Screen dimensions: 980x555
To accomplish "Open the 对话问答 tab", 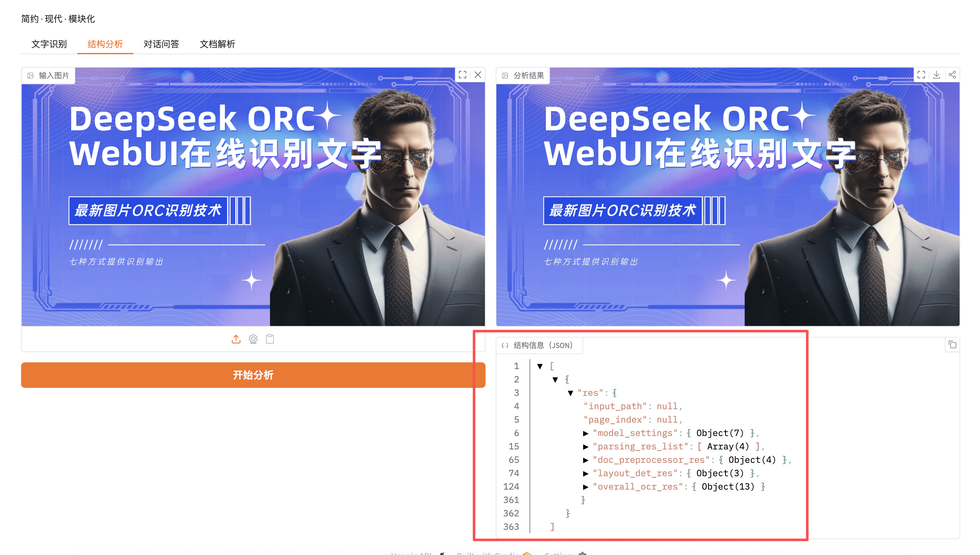I will coord(161,44).
